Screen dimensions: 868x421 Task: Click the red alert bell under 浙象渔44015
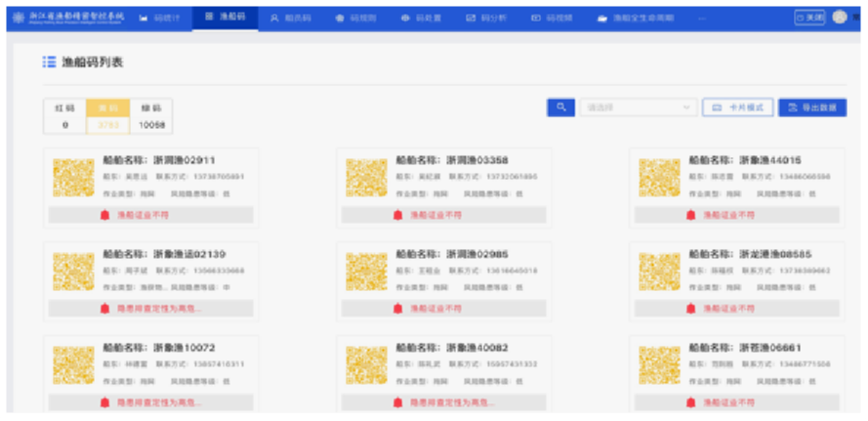pyautogui.click(x=690, y=215)
